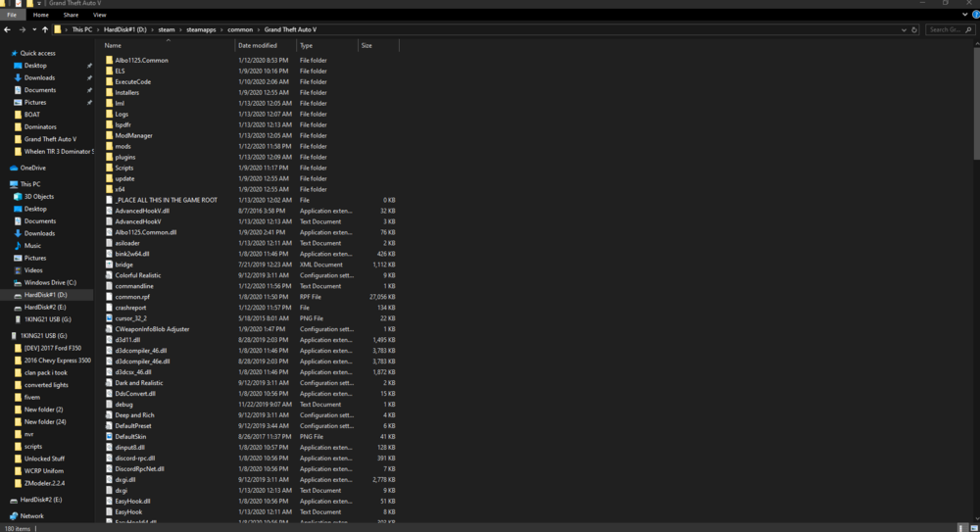Open 1KING21 USB (G:) under This PC
This screenshot has width=980, height=532.
pyautogui.click(x=47, y=319)
